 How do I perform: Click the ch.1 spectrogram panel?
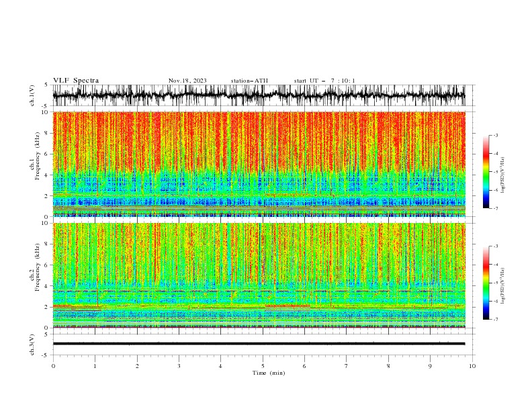pyautogui.click(x=259, y=164)
